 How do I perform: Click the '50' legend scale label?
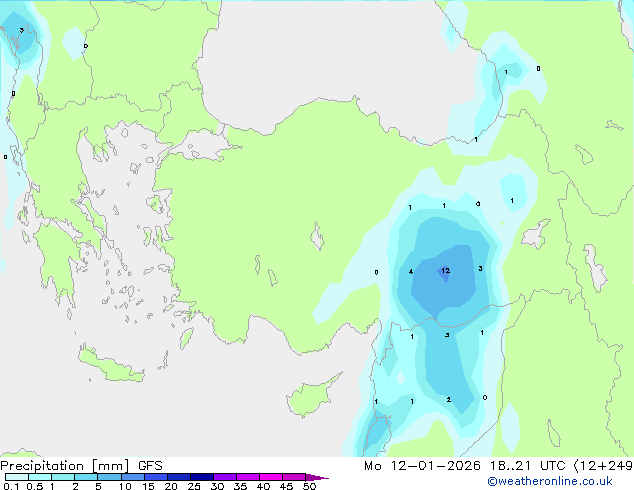coord(309,486)
